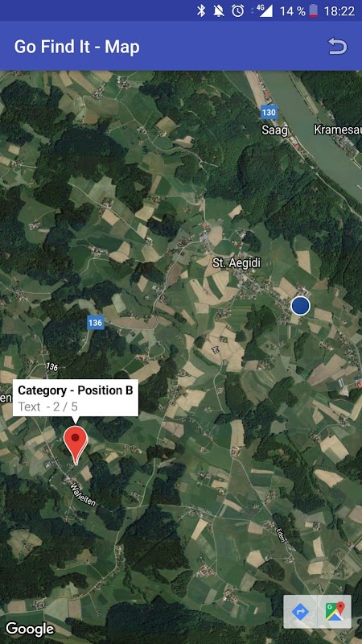362x644 pixels.
Task: Tap the muted notifications bell icon
Action: 219,10
